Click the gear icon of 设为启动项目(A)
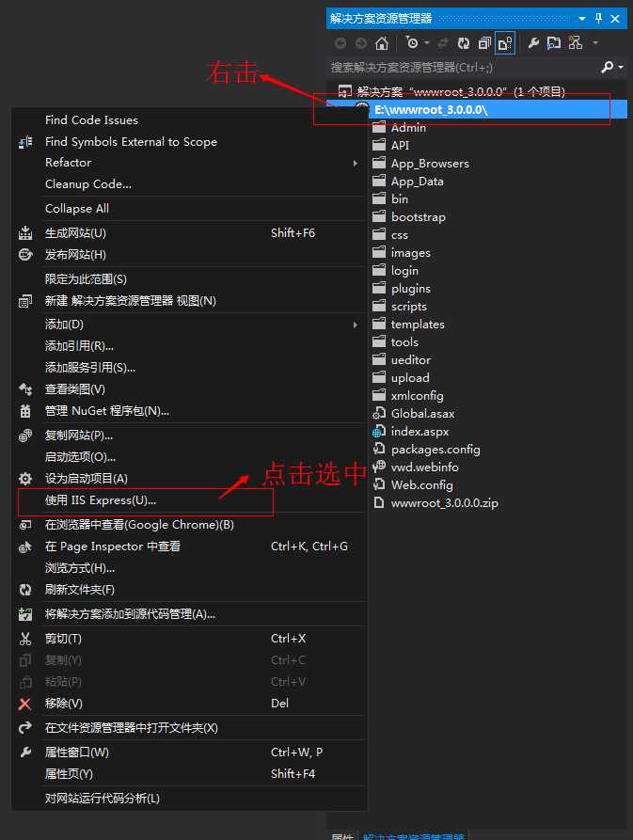633x840 pixels. point(25,479)
